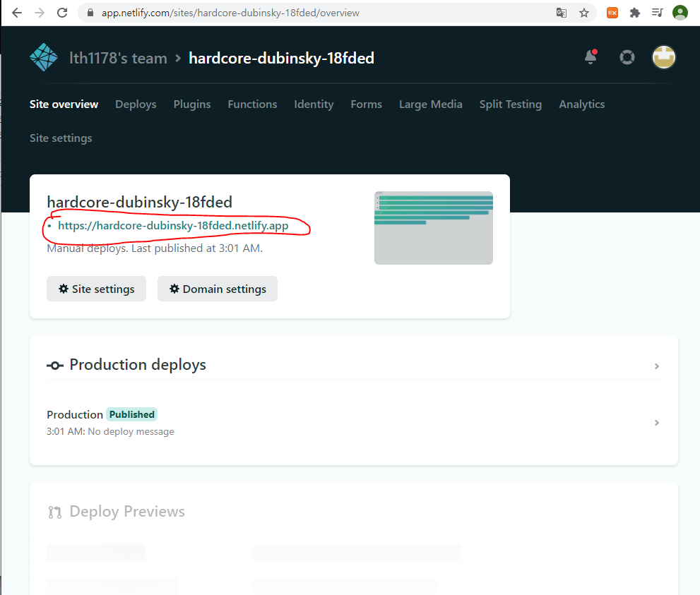Viewport: 700px width, 595px height.
Task: Open the user avatar menu
Action: [x=664, y=57]
